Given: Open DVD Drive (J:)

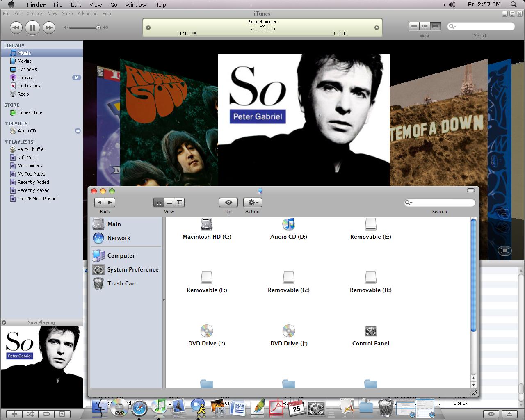Looking at the screenshot, I should coord(289,336).
